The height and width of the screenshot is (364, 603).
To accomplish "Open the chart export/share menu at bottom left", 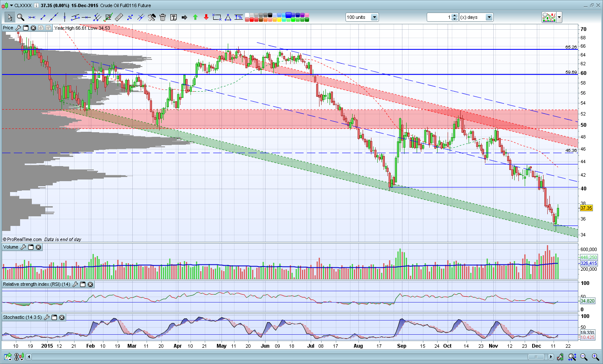I will click(8, 357).
